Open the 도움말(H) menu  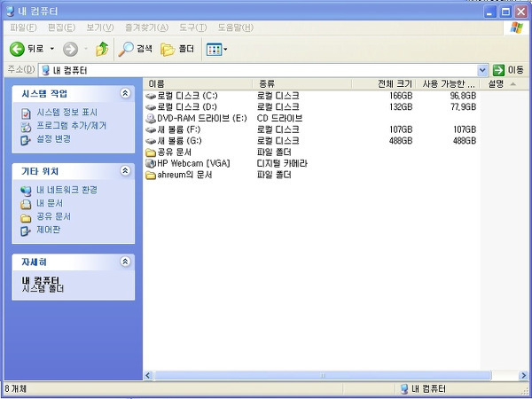tap(236, 27)
